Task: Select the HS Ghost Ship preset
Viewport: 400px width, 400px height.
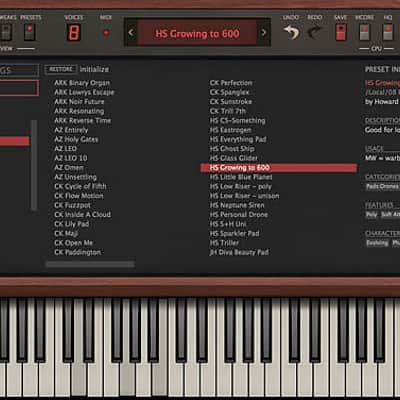Action: pyautogui.click(x=232, y=149)
